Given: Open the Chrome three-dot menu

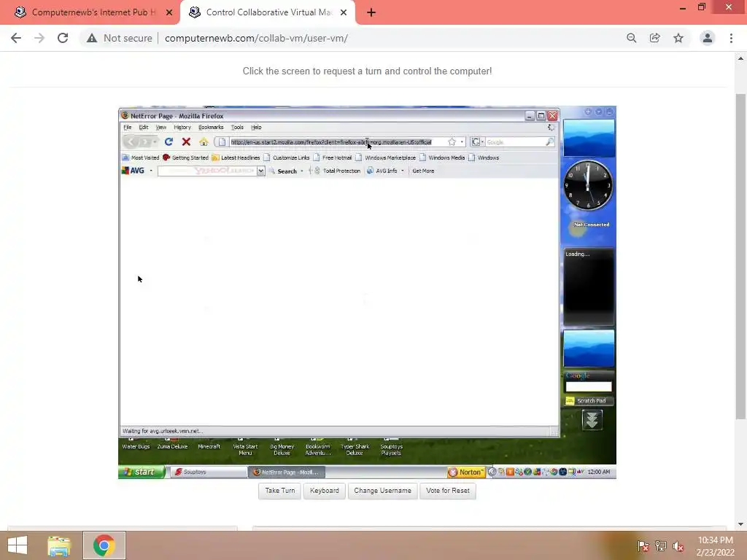Looking at the screenshot, I should coord(731,38).
